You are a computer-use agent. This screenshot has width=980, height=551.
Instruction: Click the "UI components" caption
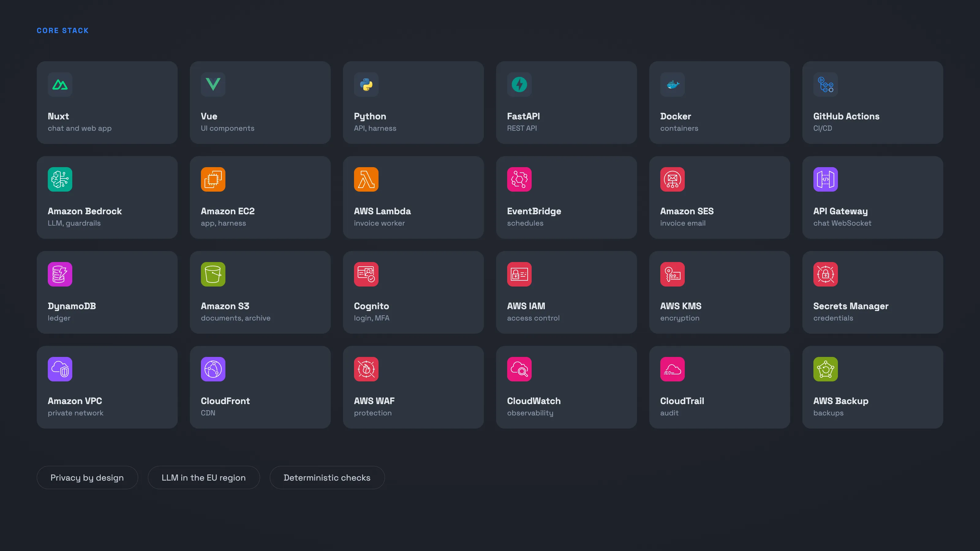click(x=228, y=129)
